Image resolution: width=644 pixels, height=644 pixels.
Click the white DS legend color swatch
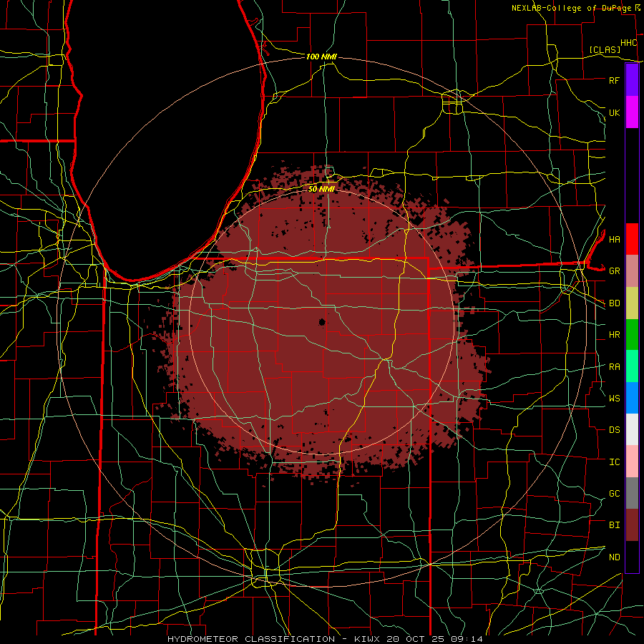tap(632, 429)
